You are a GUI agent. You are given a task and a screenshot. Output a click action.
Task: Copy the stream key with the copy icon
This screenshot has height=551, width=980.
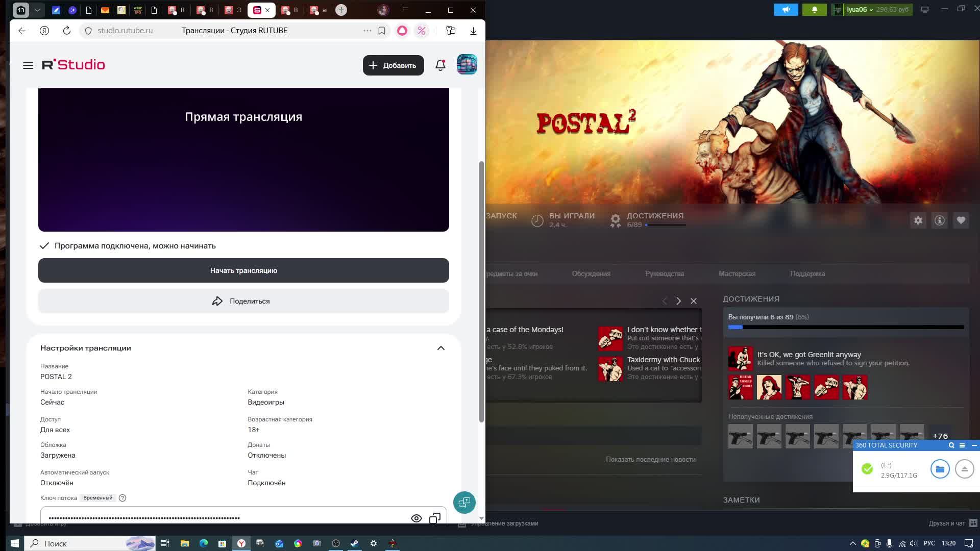434,518
